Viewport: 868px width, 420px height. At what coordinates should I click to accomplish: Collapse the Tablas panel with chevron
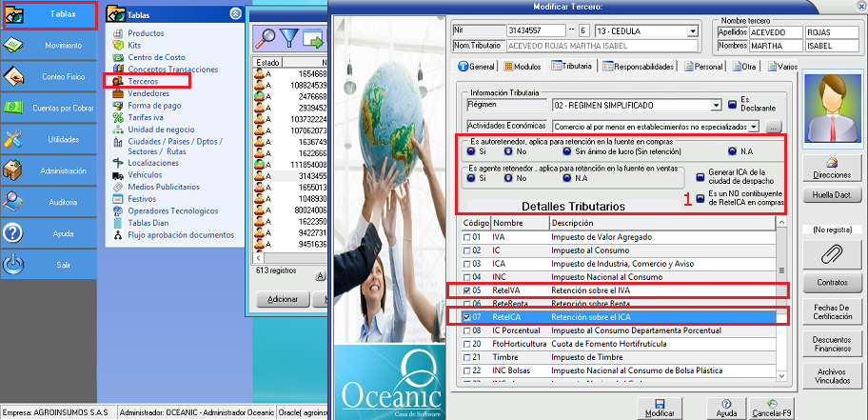click(235, 14)
